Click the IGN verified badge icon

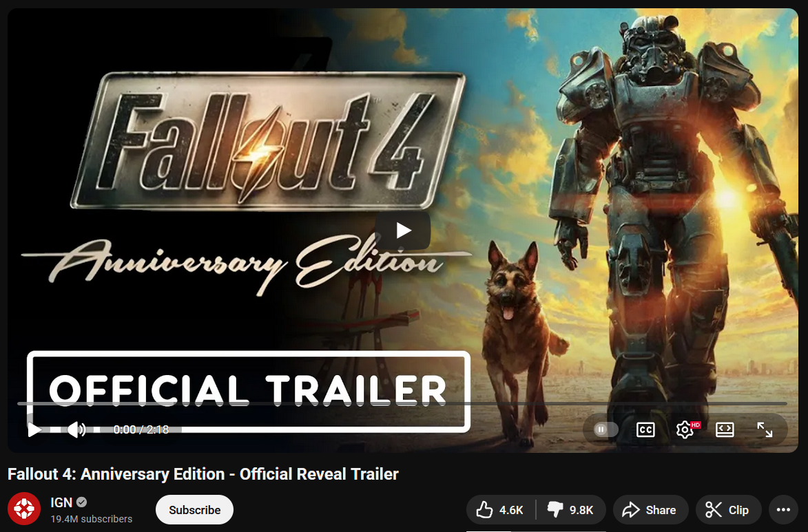[81, 502]
